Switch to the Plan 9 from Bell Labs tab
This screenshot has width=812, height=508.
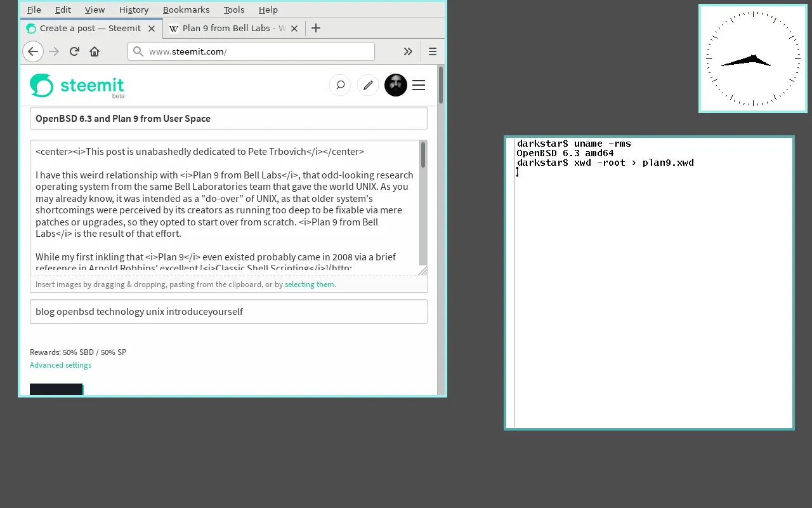click(233, 28)
